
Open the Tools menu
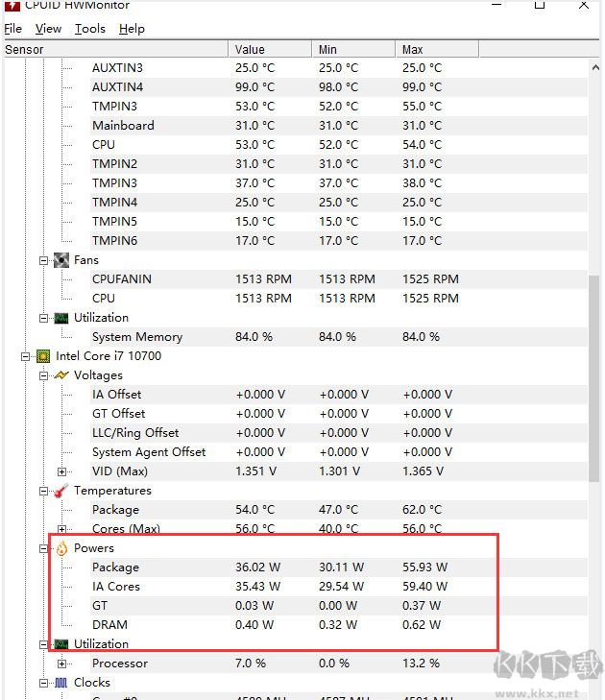coord(90,29)
